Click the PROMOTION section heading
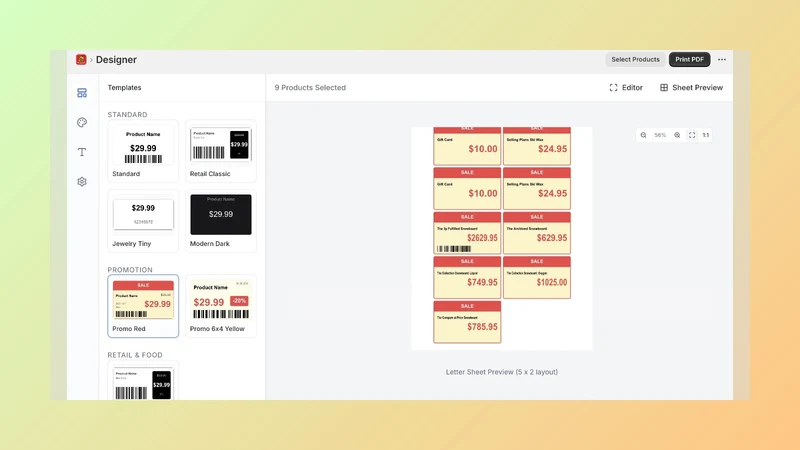 click(x=130, y=270)
